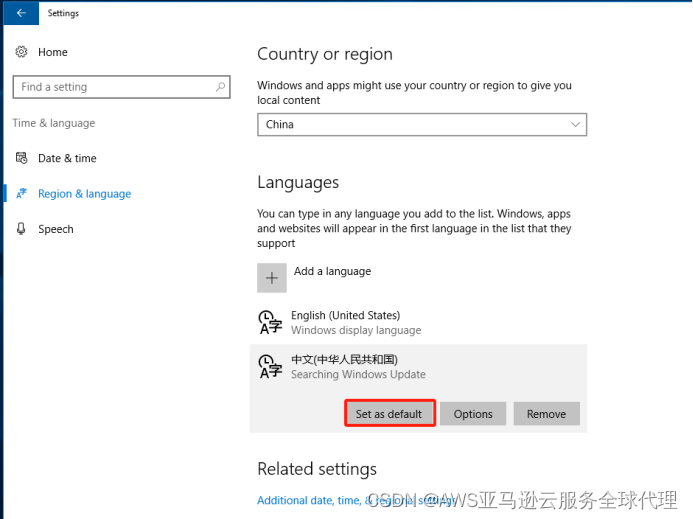Expand the country list using the chevron
Screen dimensions: 693x519
575,125
